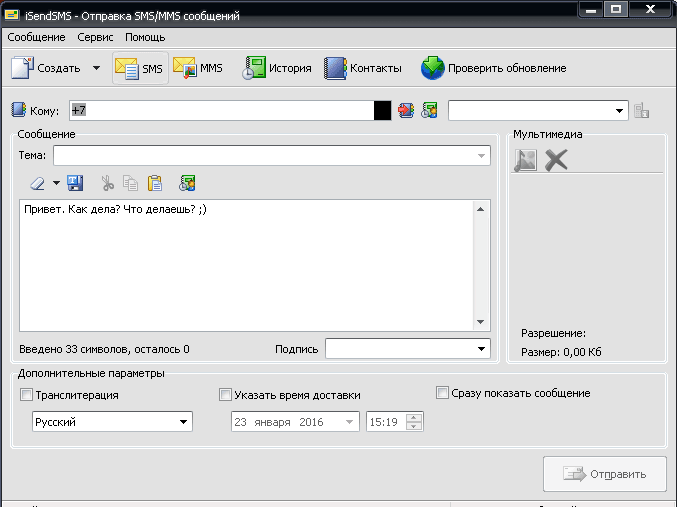Enable Сразу показать сообщение checkbox

[x=442, y=393]
